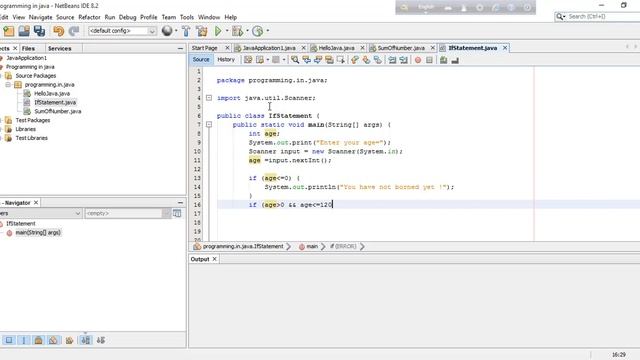Open the Refactor menu
The image size is (640, 360).
pos(89,17)
